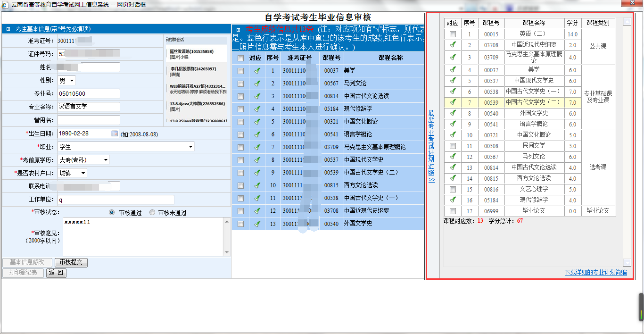Click green checkmark for 现代修辞学 plan row

(453, 200)
